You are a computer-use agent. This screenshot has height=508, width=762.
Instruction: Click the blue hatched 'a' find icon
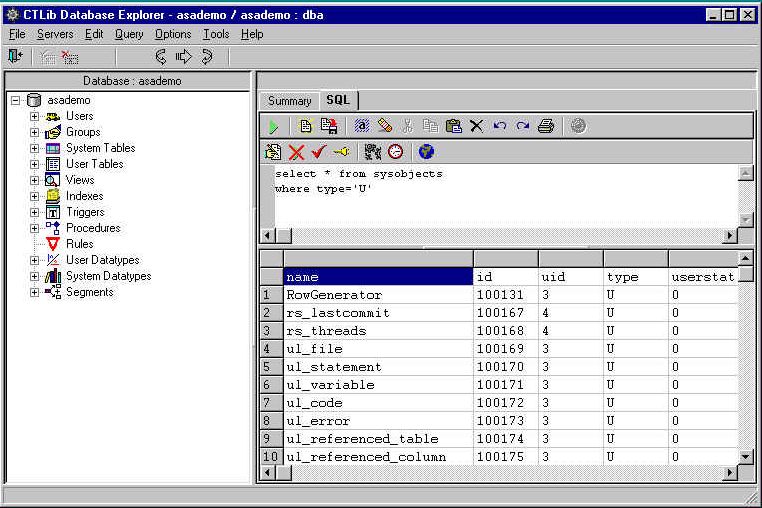click(x=362, y=126)
